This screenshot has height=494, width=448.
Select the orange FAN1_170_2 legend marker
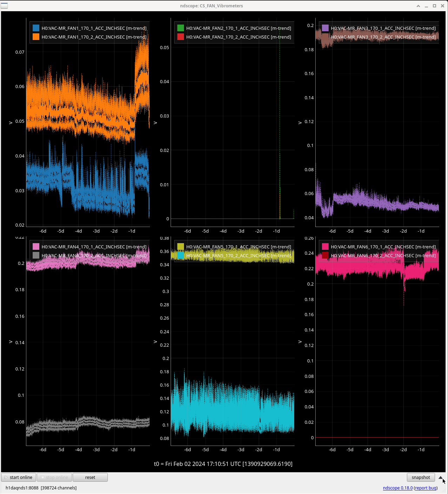pos(36,37)
